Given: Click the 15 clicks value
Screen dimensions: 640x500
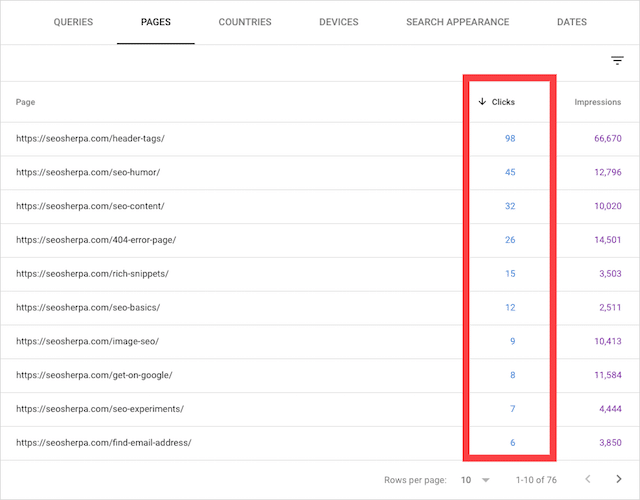Looking at the screenshot, I should (510, 274).
